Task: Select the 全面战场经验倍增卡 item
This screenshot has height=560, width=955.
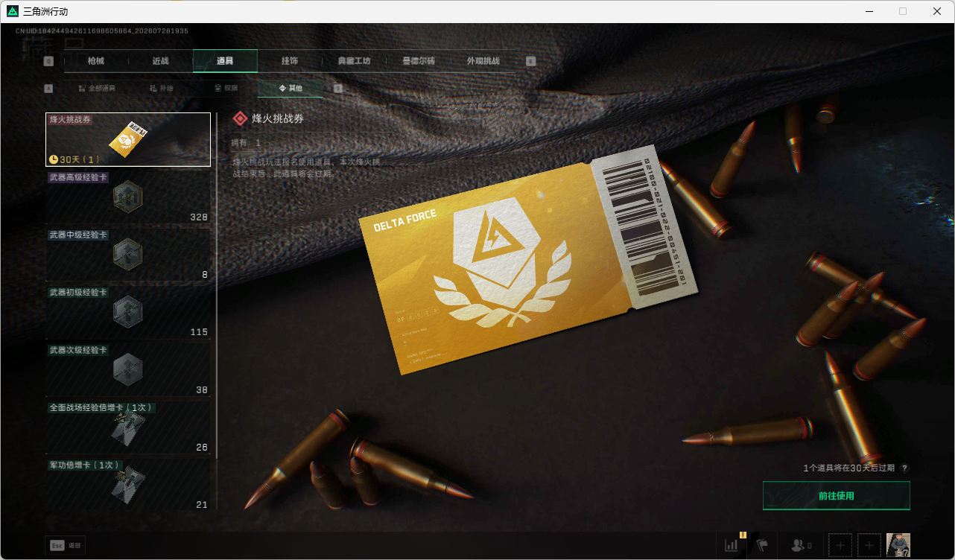Action: pyautogui.click(x=128, y=427)
